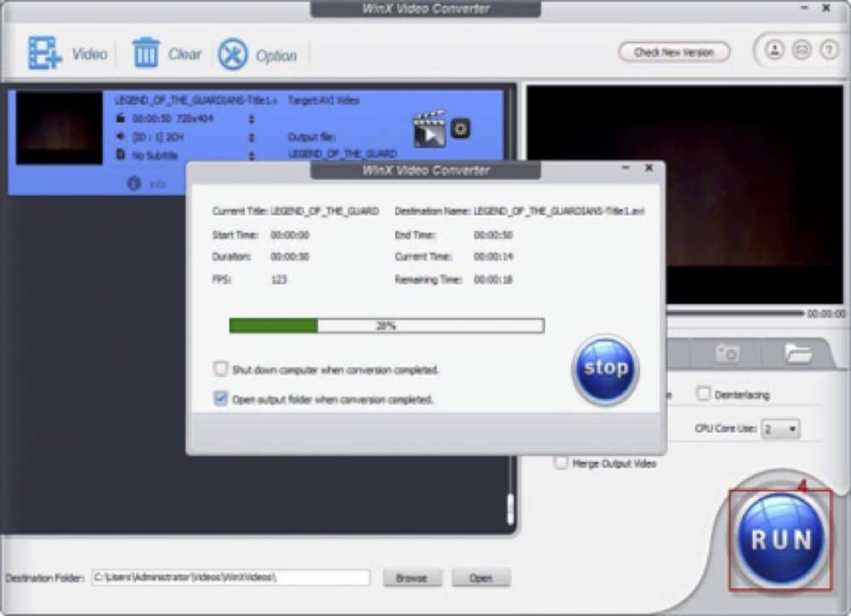Toggle Merge Output Video checkbox
This screenshot has height=616, width=851.
pos(561,462)
